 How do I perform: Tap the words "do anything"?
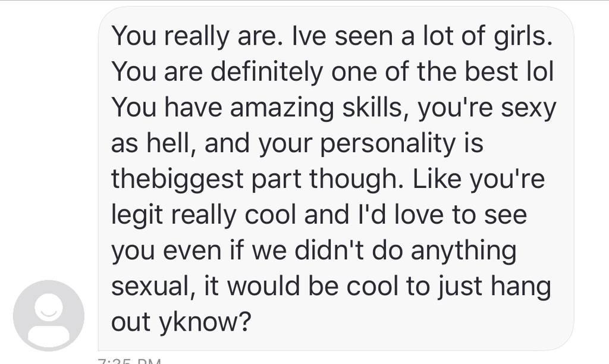click(x=444, y=252)
